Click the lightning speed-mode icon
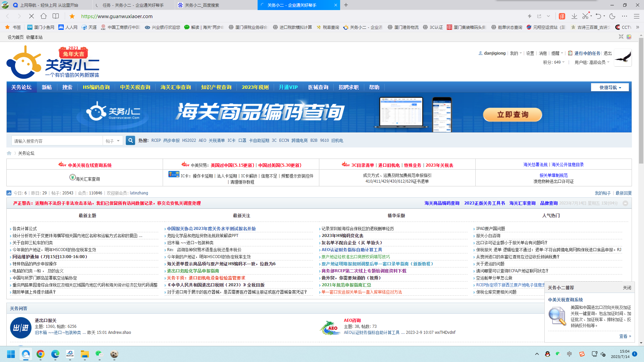 tap(530, 16)
